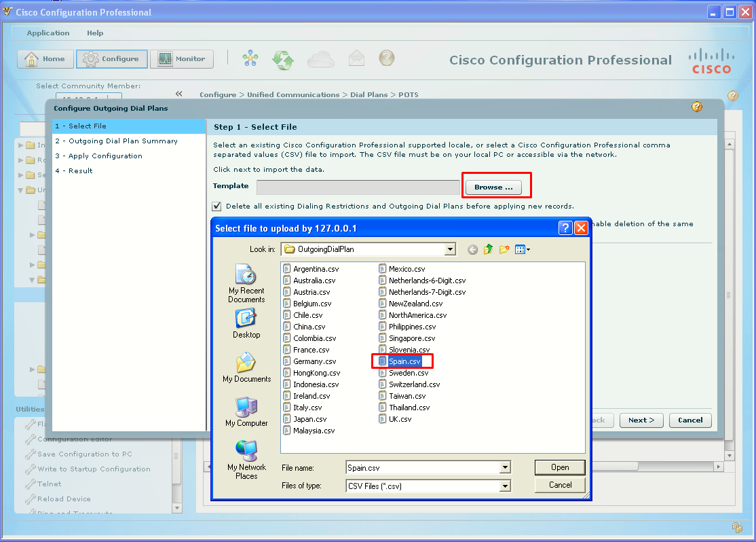Open the Help menu

point(95,33)
